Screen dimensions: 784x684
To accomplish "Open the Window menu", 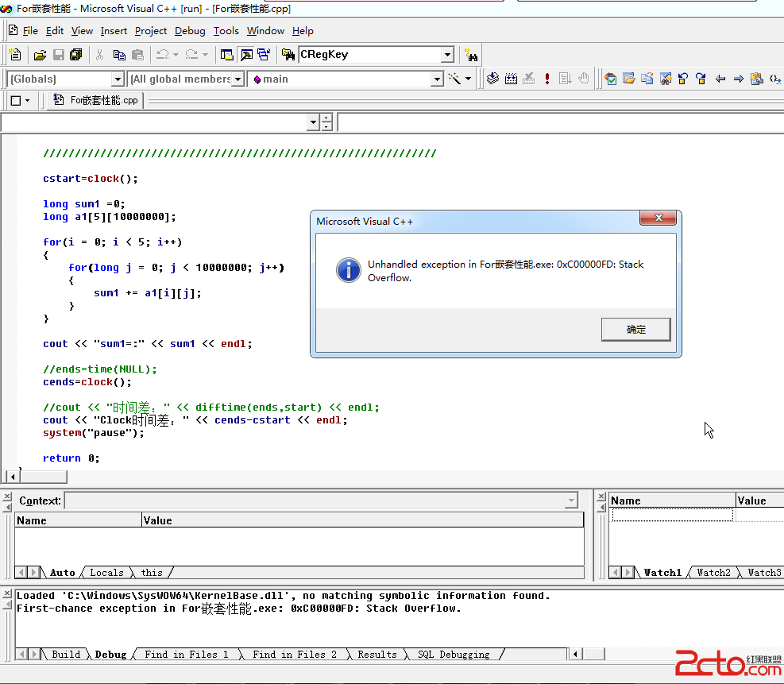I will (x=265, y=31).
